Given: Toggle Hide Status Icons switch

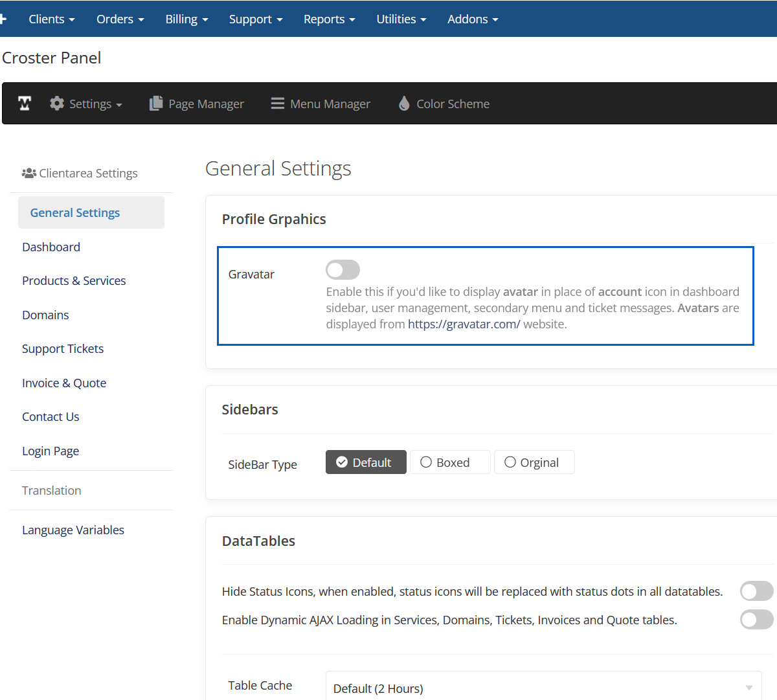Looking at the screenshot, I should click(756, 591).
